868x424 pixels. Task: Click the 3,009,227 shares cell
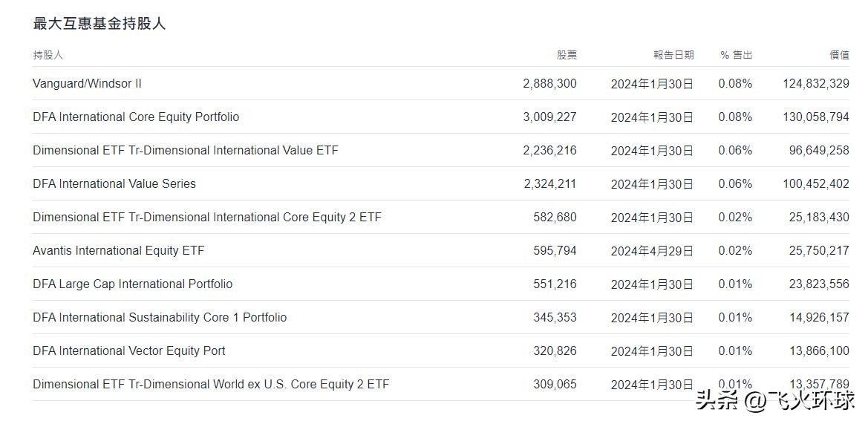549,117
